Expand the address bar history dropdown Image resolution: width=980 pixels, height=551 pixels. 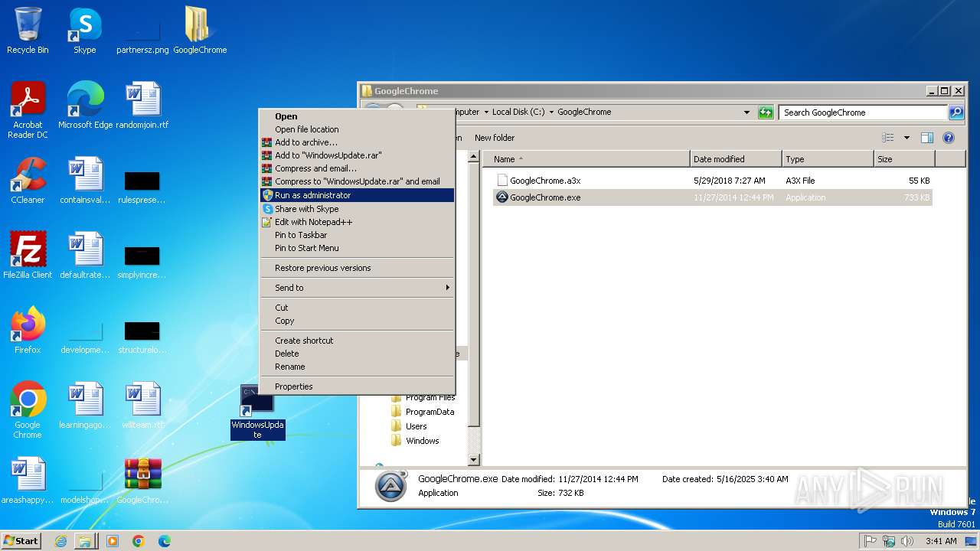(x=746, y=112)
